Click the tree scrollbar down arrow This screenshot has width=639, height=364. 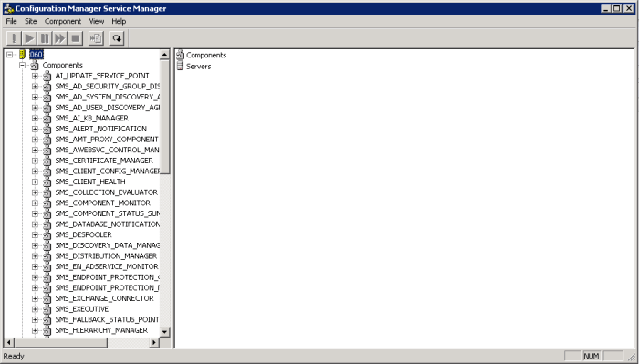coord(164,331)
